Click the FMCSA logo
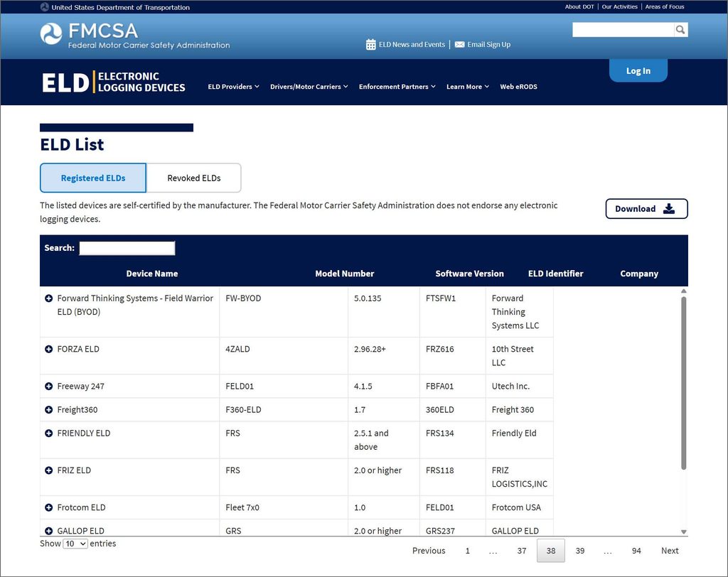The height and width of the screenshot is (577, 728). 134,36
